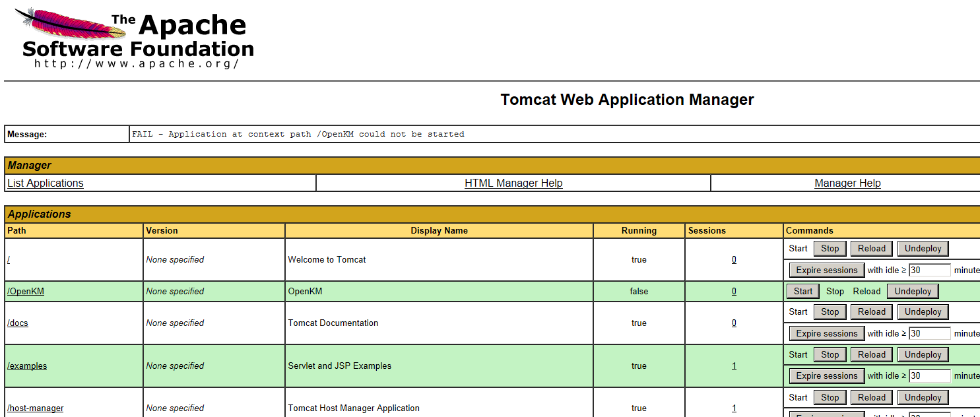Reload the examples application
The image size is (980, 417).
[871, 354]
